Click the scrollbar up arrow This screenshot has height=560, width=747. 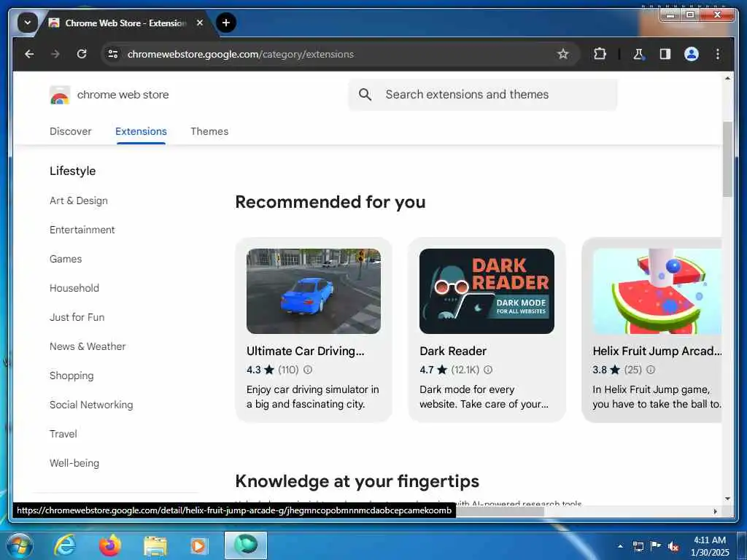(727, 78)
